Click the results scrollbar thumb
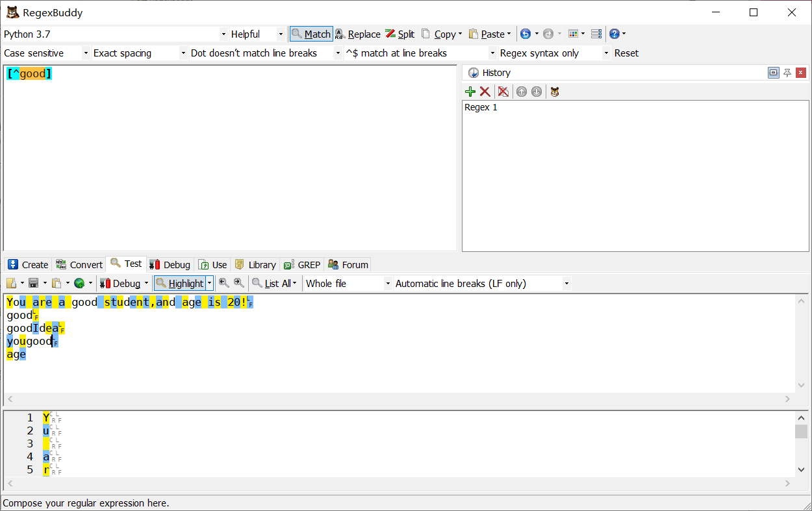Screen dimensions: 812x511 coord(802,432)
